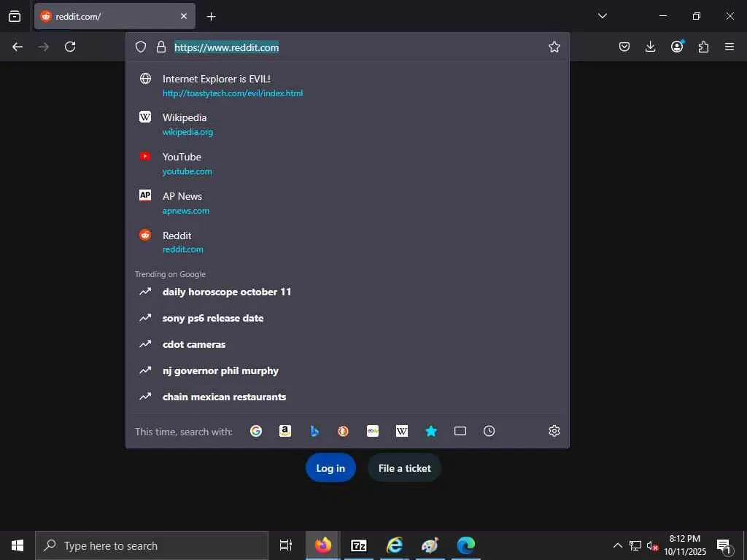Select the Wikipedia suggestion

(x=347, y=124)
